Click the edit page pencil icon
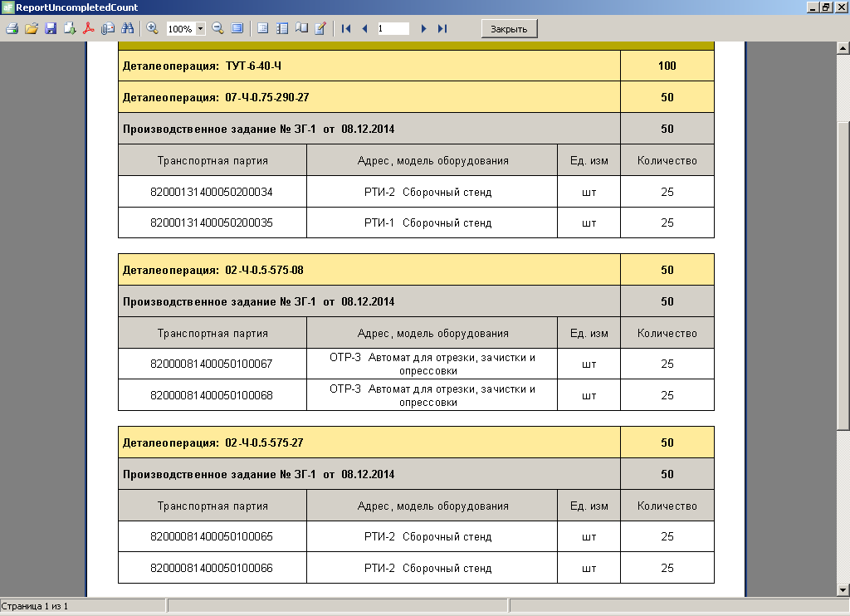 tap(320, 29)
